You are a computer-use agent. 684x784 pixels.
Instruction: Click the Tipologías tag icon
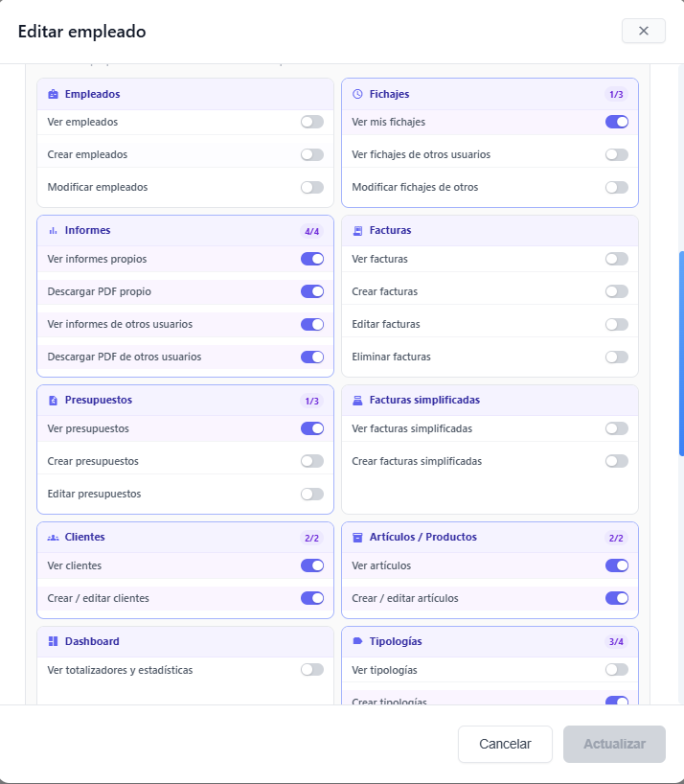(355, 641)
